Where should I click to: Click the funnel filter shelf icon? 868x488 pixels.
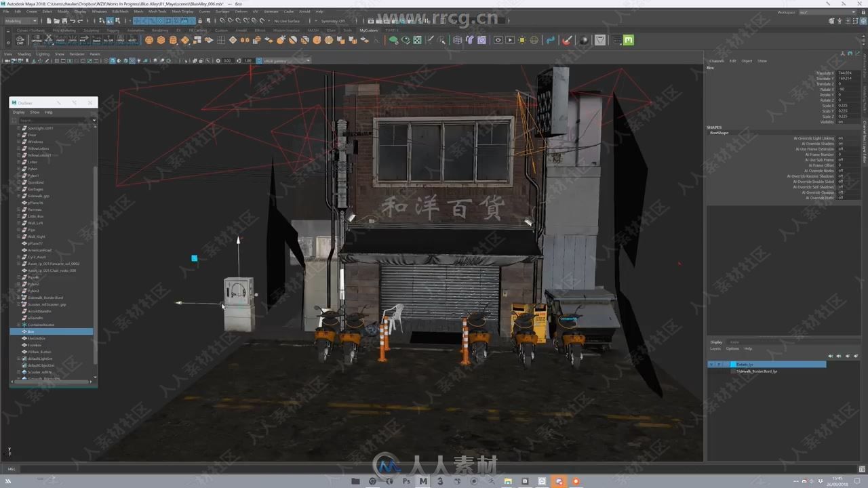click(x=600, y=40)
